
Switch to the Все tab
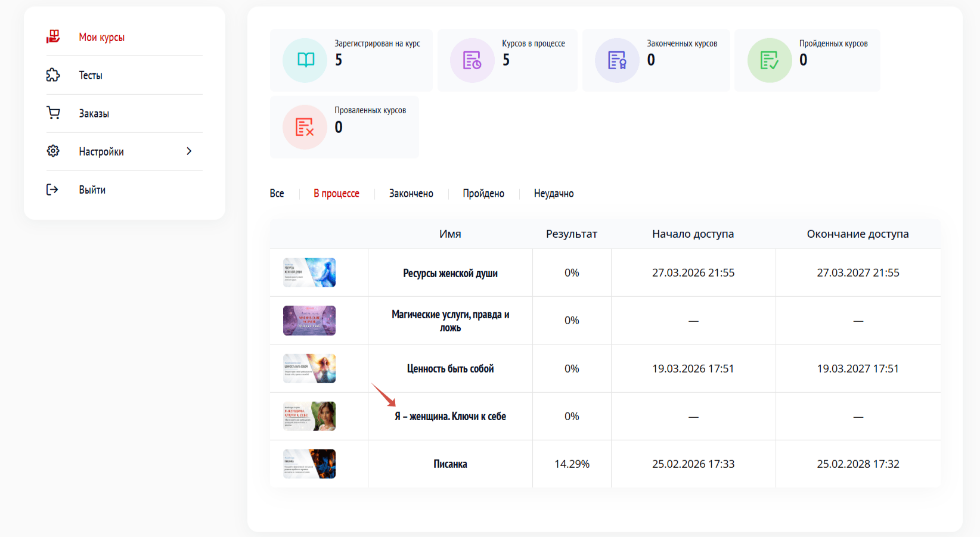277,194
